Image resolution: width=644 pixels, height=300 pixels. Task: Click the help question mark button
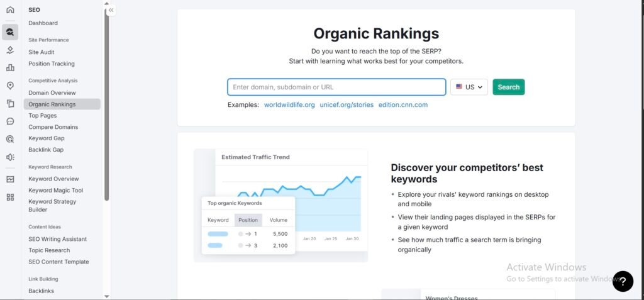(623, 281)
